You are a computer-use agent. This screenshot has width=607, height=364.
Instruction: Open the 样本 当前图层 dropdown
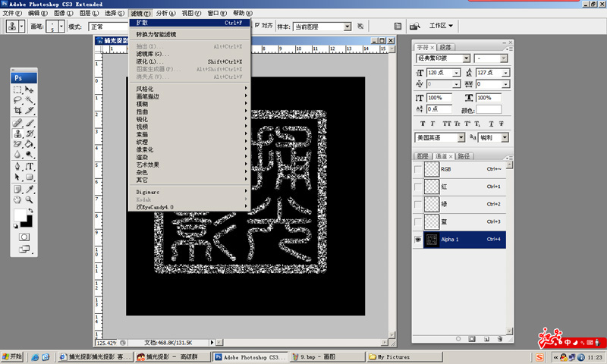click(x=347, y=27)
